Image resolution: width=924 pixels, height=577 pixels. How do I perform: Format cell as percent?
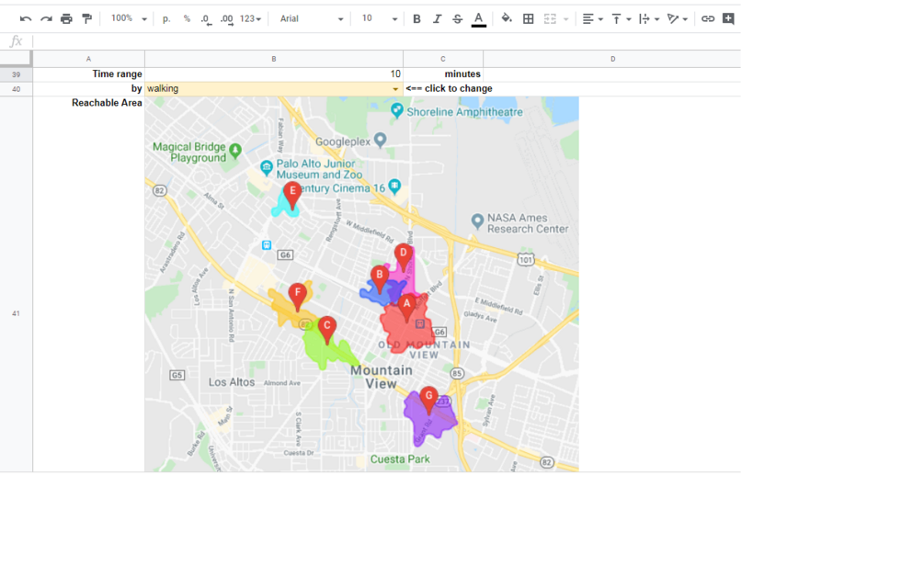pyautogui.click(x=187, y=19)
